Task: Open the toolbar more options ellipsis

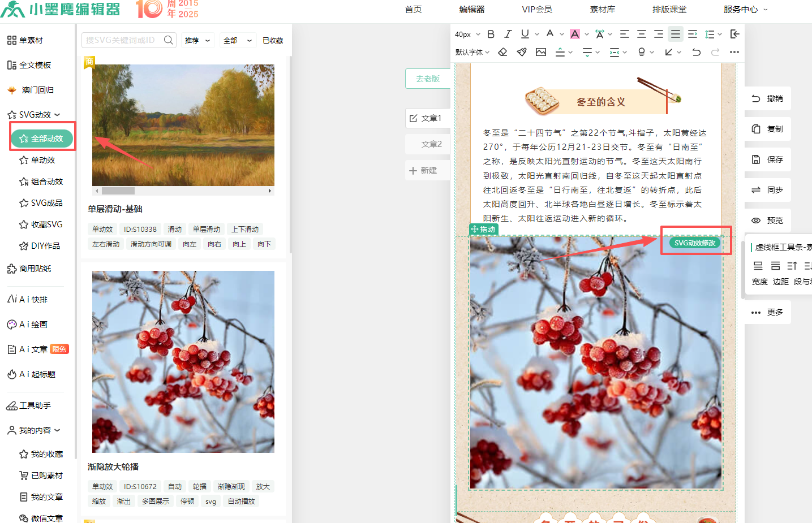Action: (x=734, y=52)
